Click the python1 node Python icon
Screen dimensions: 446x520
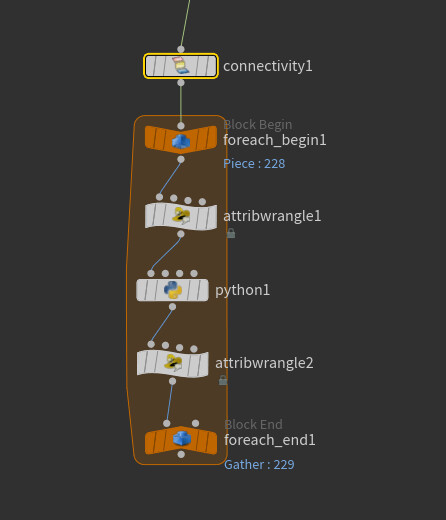[173, 290]
